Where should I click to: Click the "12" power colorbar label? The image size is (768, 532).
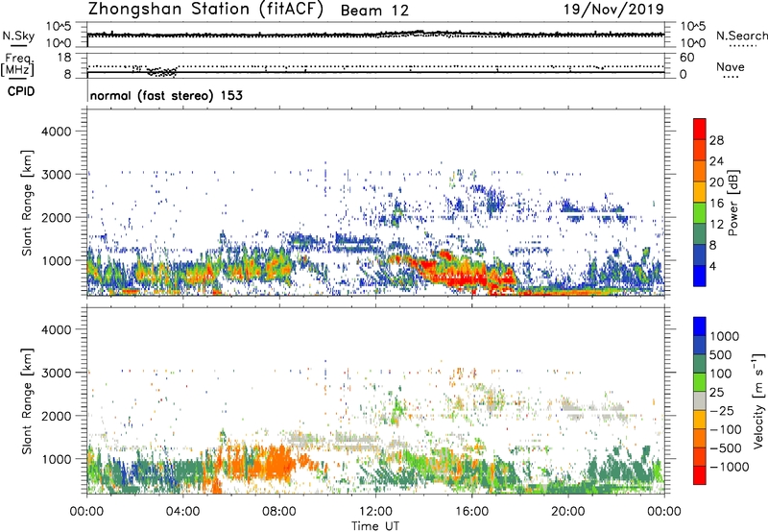[x=716, y=225]
